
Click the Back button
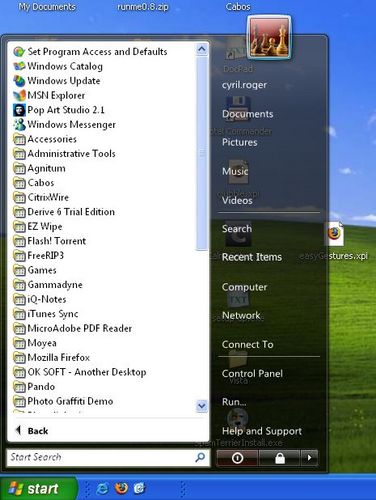coord(32,431)
